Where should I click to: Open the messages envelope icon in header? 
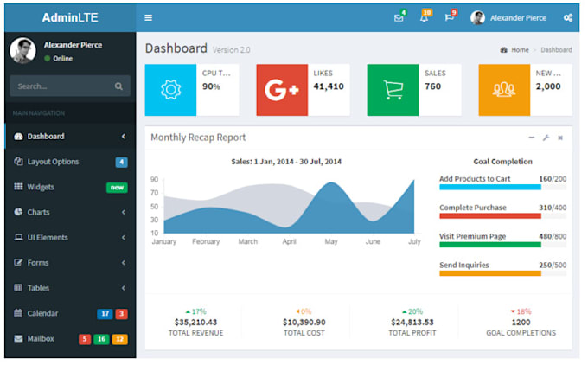(399, 18)
